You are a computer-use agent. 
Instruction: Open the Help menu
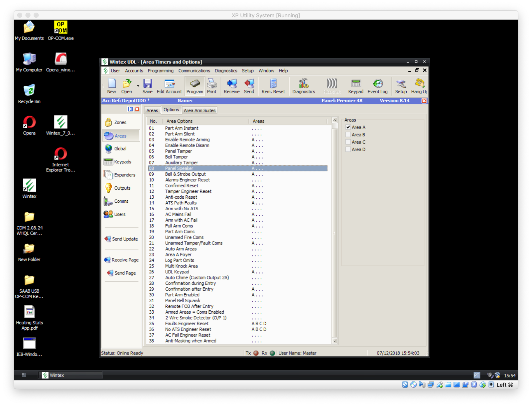283,71
